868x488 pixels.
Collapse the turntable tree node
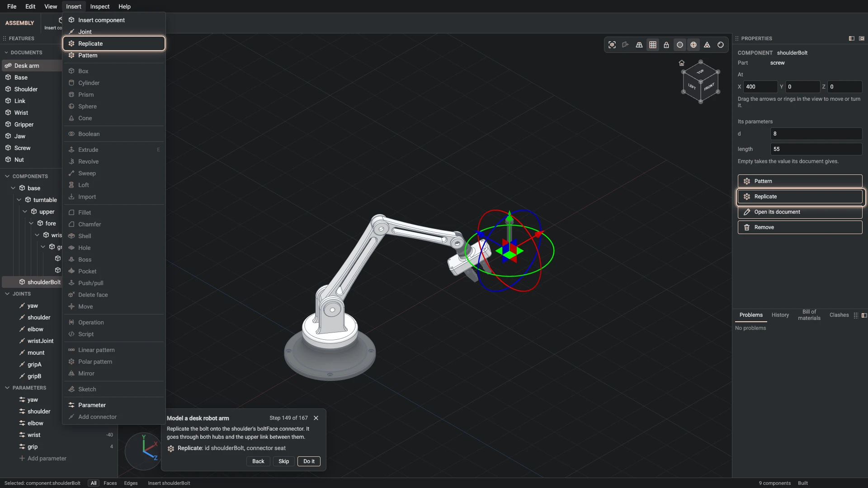[19, 200]
